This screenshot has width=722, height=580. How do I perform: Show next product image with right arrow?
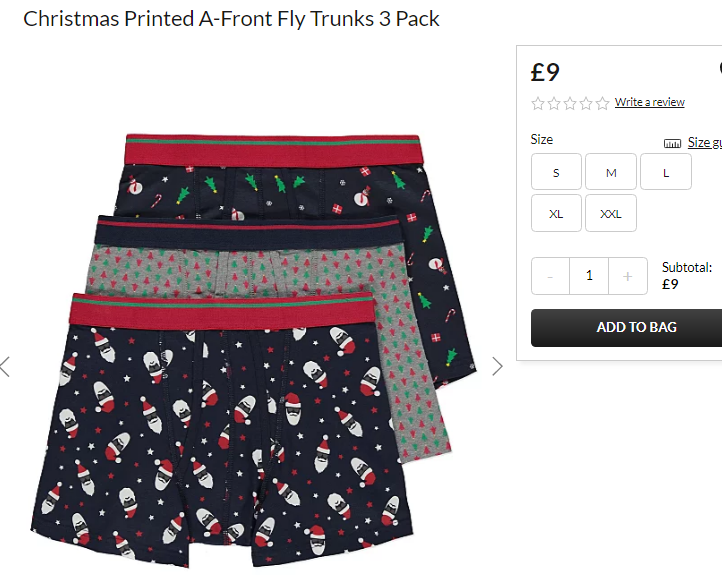pyautogui.click(x=497, y=366)
